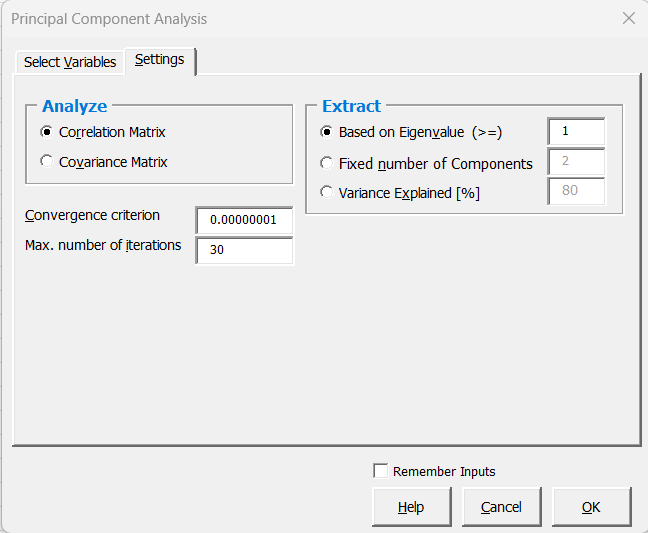This screenshot has width=648, height=533.
Task: Open the Settings tab
Action: [x=160, y=60]
